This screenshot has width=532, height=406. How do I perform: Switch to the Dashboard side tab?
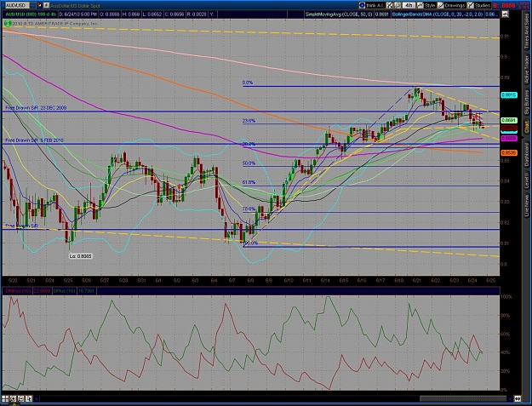(527, 154)
